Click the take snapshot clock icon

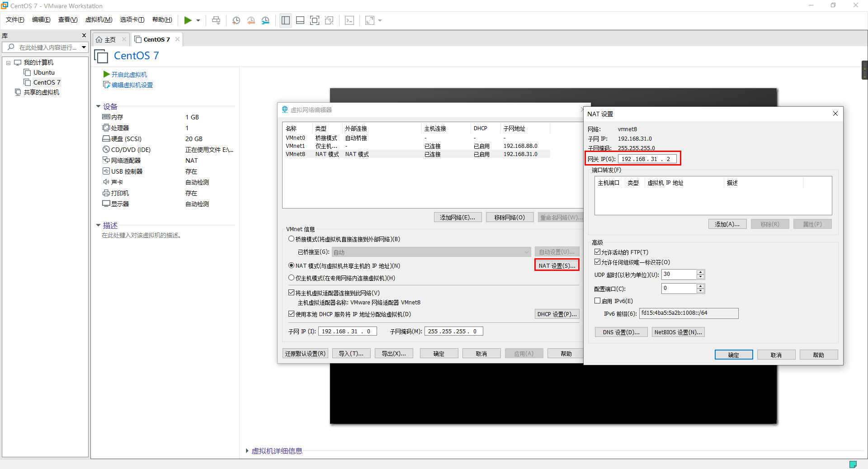click(236, 20)
